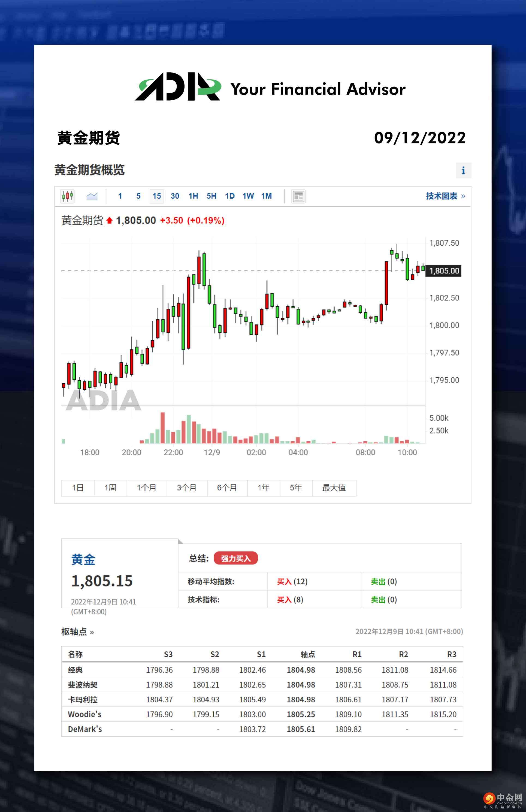Click the 1,805.00 price marker on axis
Screen dimensions: 526x812
click(x=444, y=271)
